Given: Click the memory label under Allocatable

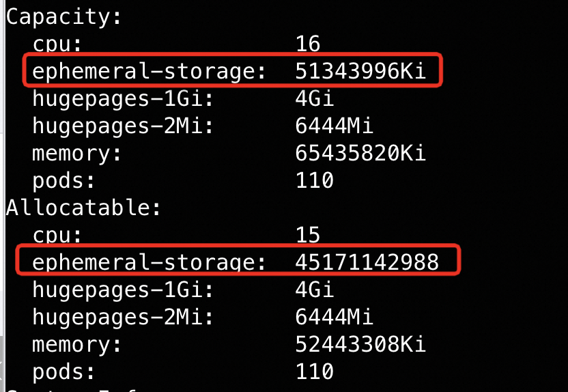Looking at the screenshot, I should click(x=77, y=344).
